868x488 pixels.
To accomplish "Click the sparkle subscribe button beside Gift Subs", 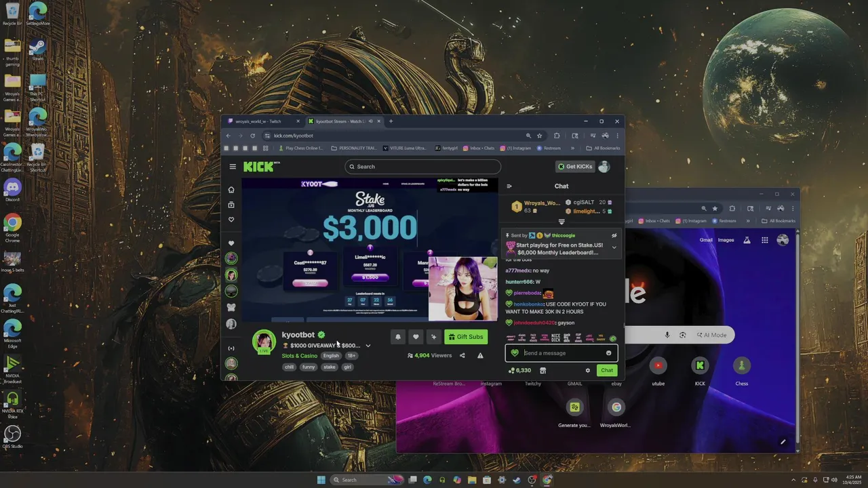I will coord(434,337).
